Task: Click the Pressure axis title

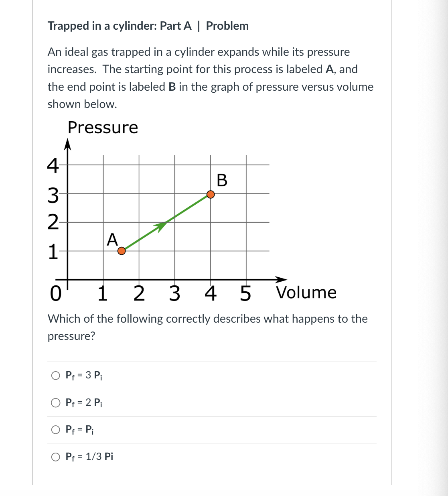Action: [102, 127]
